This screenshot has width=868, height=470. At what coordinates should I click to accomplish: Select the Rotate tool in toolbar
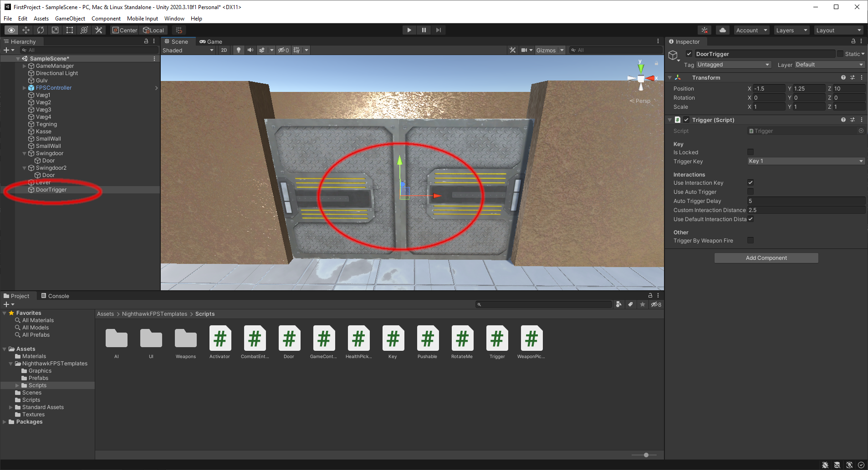[41, 30]
